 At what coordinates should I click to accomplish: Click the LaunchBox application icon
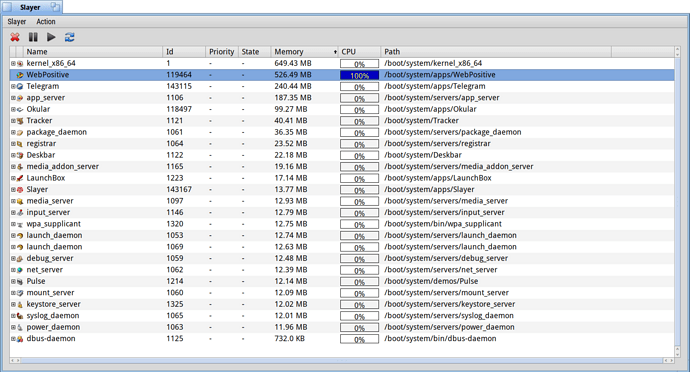[x=20, y=178]
